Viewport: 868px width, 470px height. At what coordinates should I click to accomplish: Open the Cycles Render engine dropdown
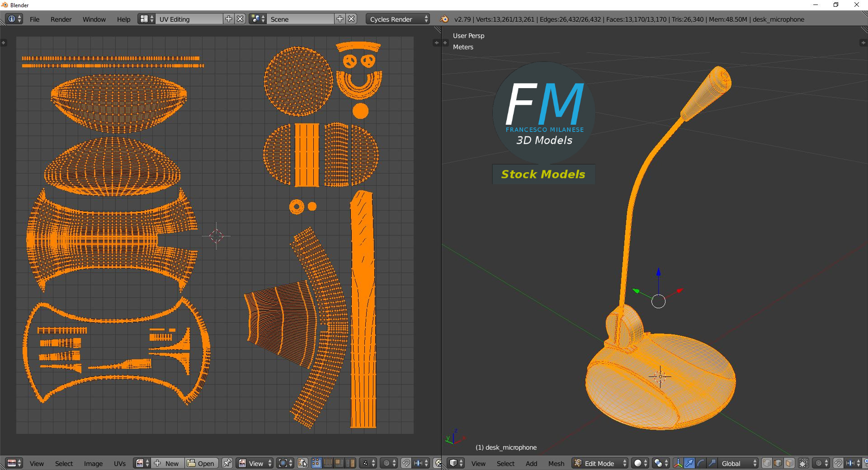point(398,19)
